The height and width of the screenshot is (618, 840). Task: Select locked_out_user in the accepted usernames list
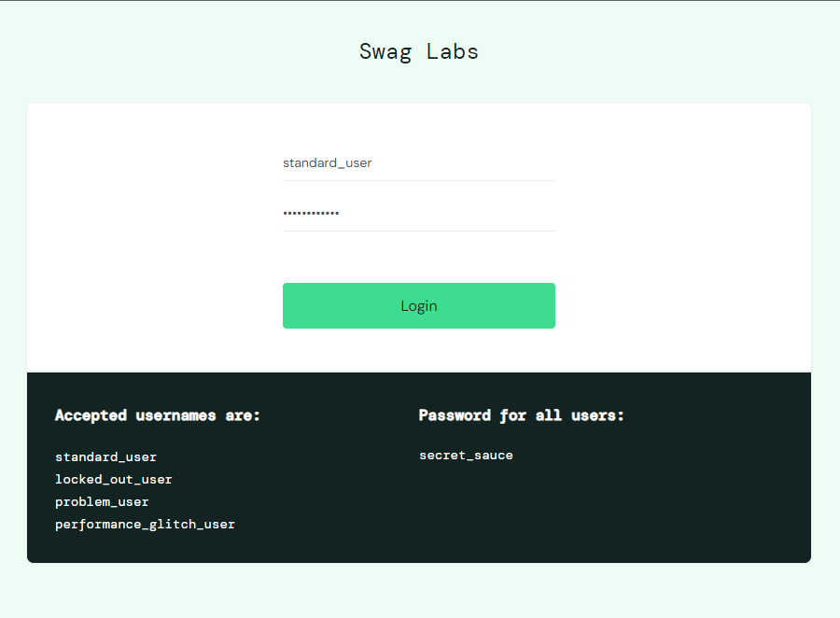113,480
